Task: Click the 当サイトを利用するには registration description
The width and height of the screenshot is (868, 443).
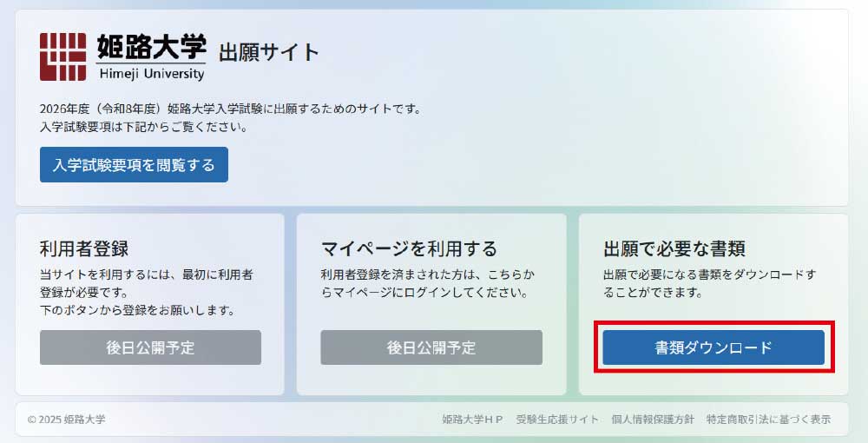Action: click(x=147, y=293)
